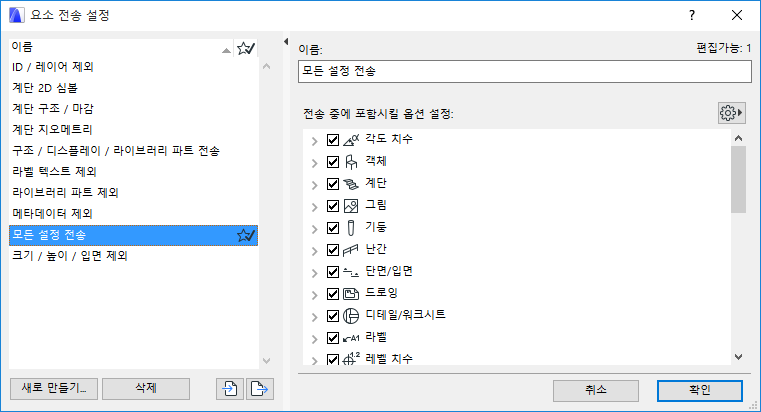Click the stair (계단) icon
761x412 pixels.
351,184
